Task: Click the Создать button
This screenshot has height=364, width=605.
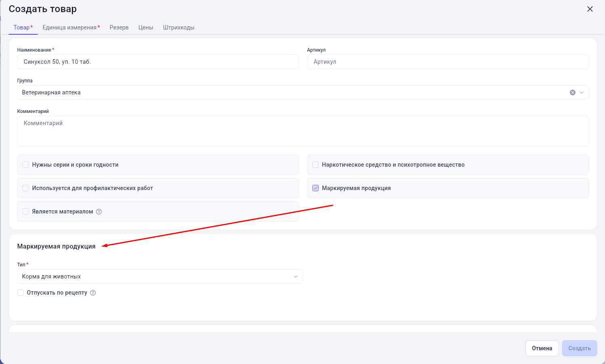Action: 580,348
